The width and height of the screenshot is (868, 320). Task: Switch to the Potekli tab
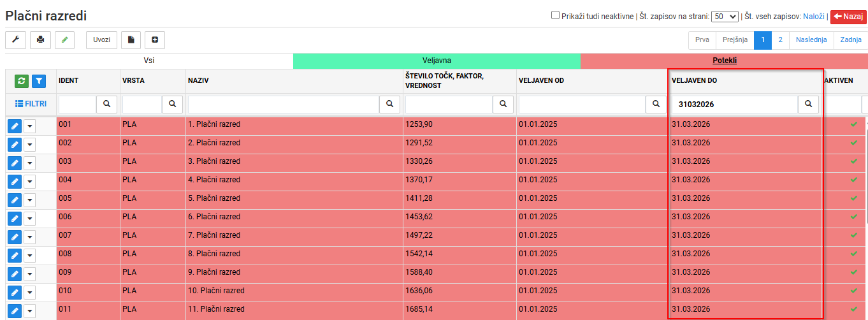[724, 61]
